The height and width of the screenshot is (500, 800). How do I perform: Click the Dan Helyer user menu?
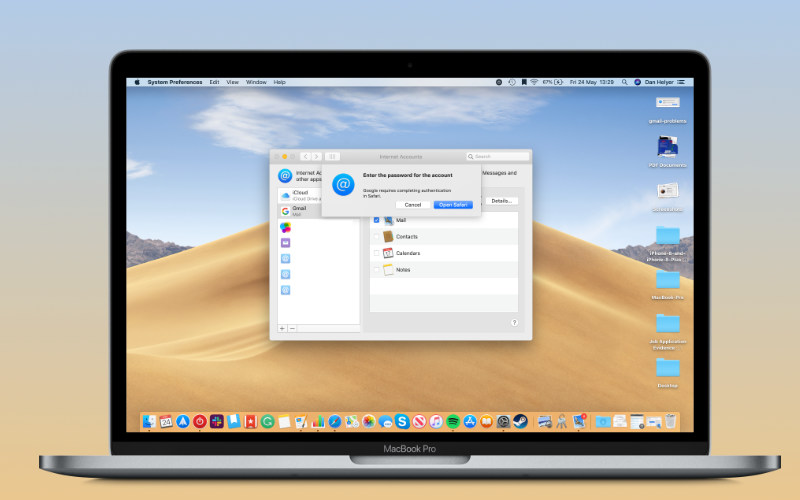click(659, 82)
